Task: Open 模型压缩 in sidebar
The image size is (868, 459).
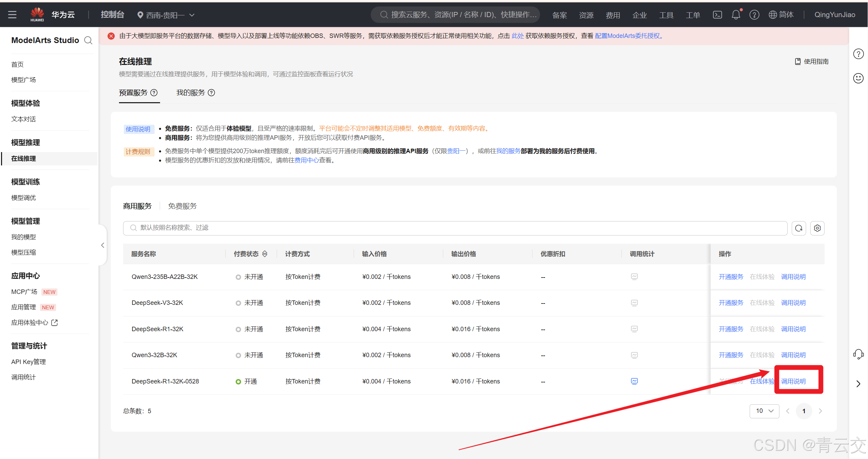Action: click(x=24, y=252)
